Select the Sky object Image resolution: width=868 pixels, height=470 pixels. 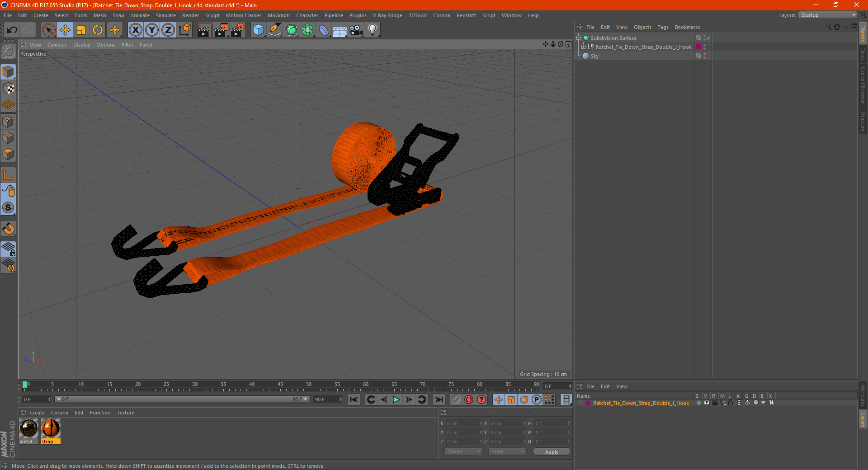[594, 56]
